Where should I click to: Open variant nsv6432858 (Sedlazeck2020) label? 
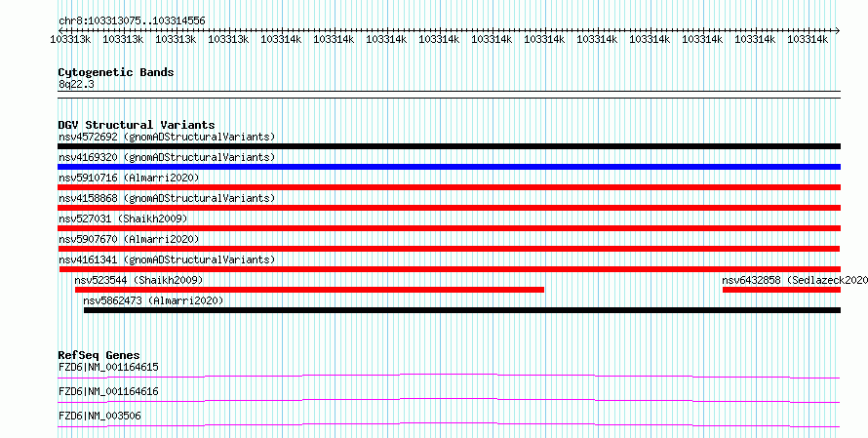(x=795, y=280)
